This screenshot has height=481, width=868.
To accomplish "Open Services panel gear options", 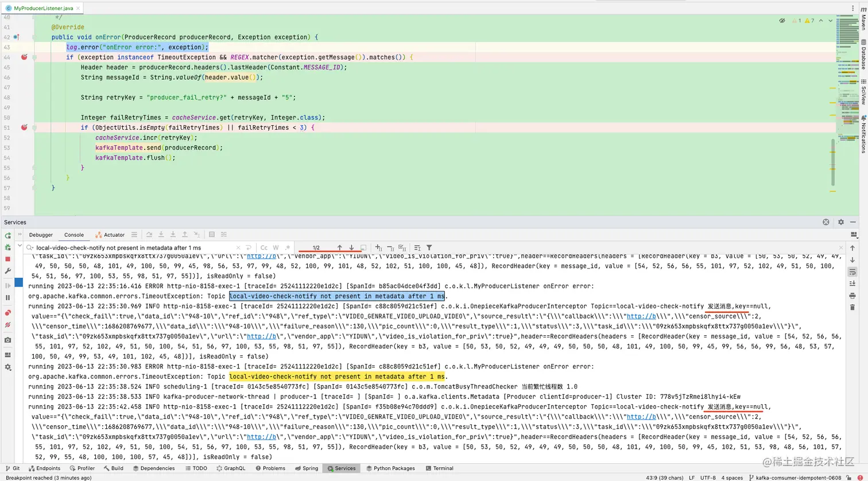I will [841, 222].
